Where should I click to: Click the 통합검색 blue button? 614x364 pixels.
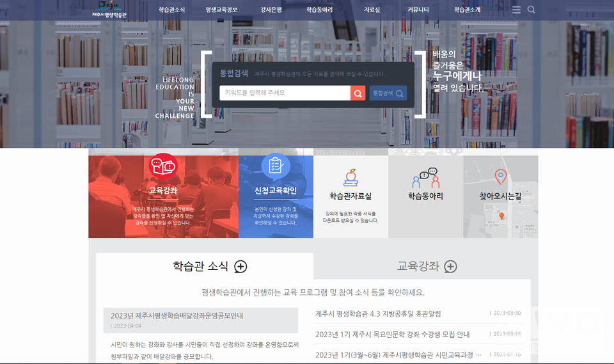point(388,93)
